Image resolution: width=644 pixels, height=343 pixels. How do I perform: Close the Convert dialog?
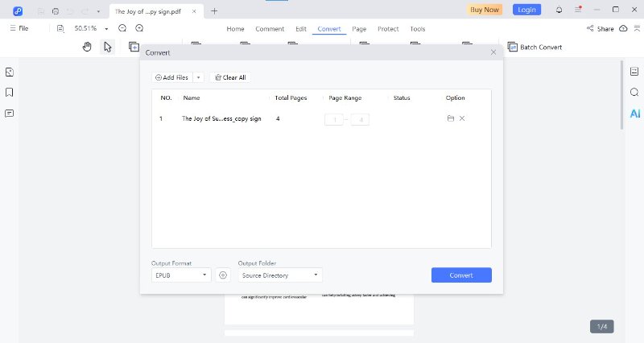493,52
